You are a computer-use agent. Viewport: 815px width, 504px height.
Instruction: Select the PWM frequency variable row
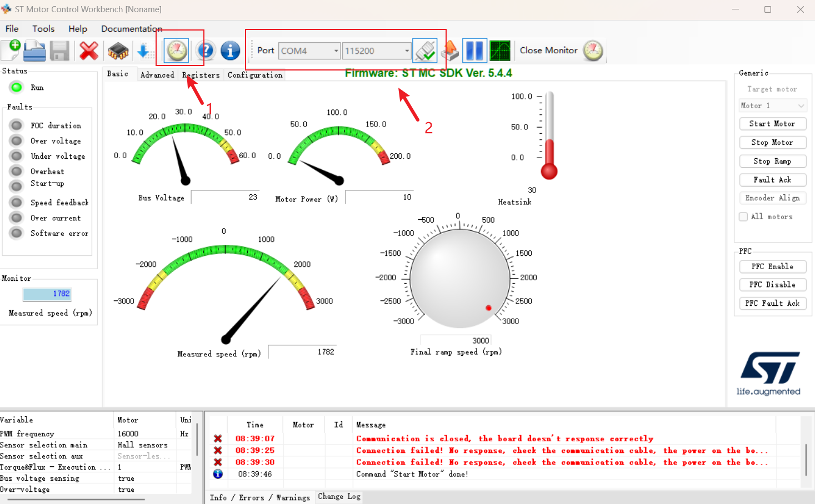[96, 434]
